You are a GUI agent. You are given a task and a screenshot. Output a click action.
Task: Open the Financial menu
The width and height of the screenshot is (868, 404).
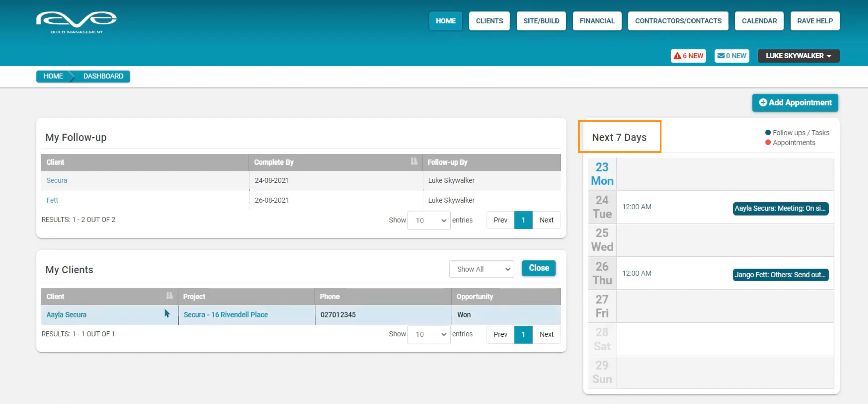(x=597, y=21)
